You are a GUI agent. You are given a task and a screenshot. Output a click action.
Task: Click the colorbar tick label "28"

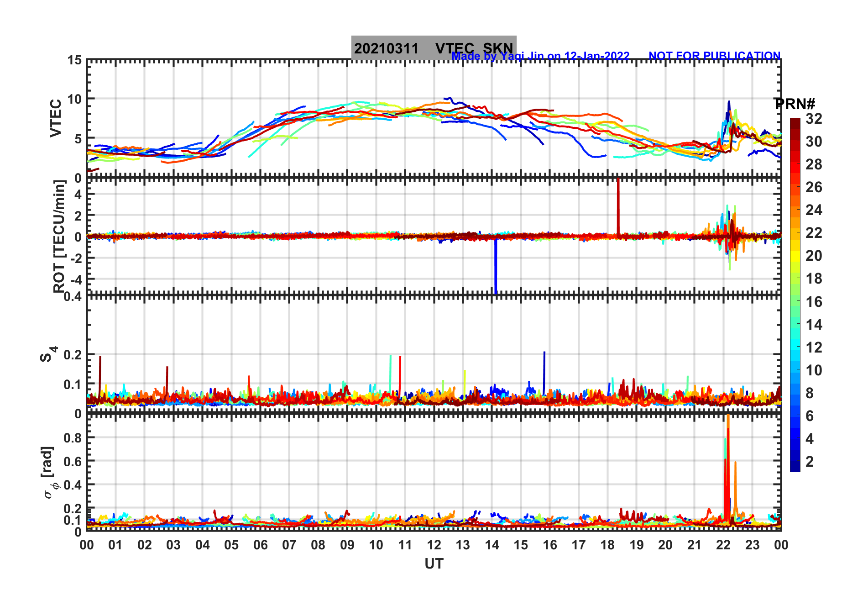click(x=814, y=164)
